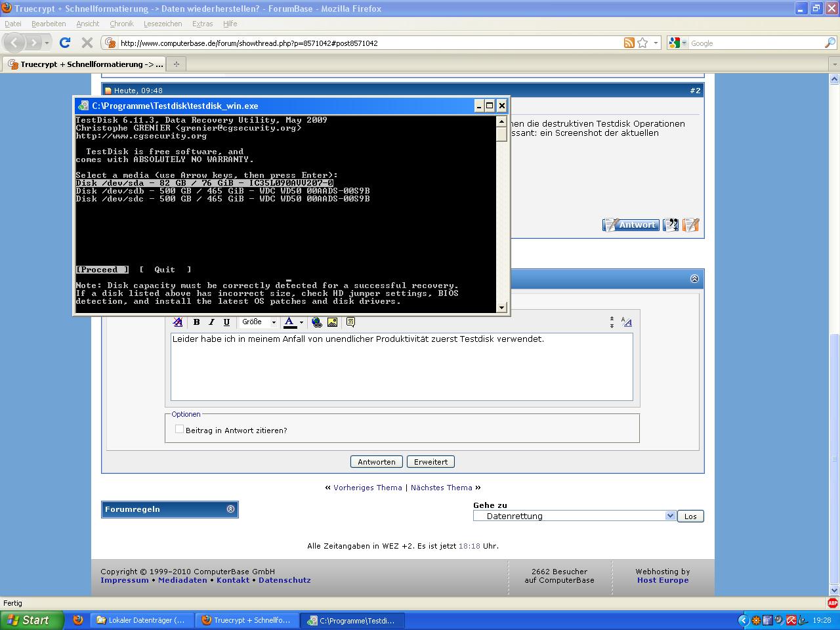Screen dimensions: 840x630
Task: Insert hyperlink icon in editor toolbar
Action: coord(317,322)
